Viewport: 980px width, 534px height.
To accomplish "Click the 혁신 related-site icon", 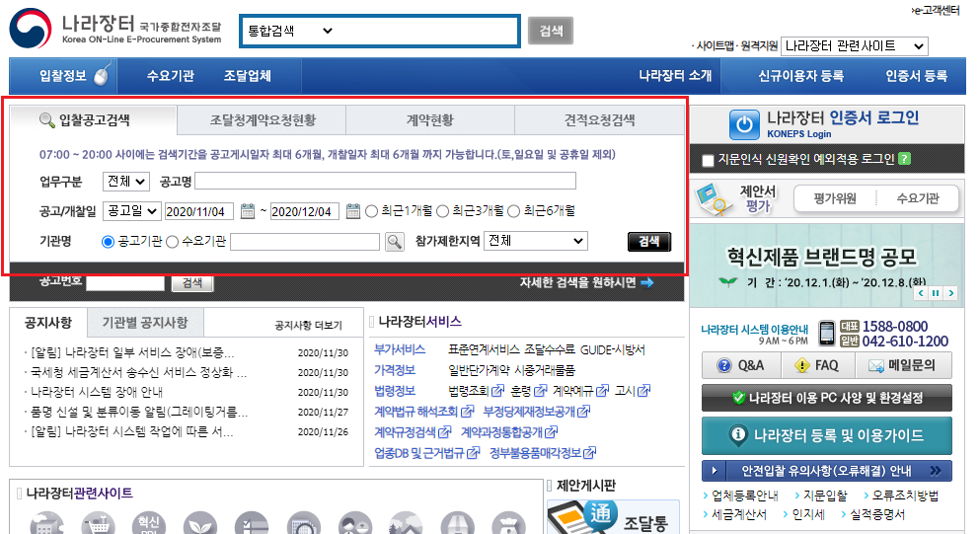I will [149, 524].
